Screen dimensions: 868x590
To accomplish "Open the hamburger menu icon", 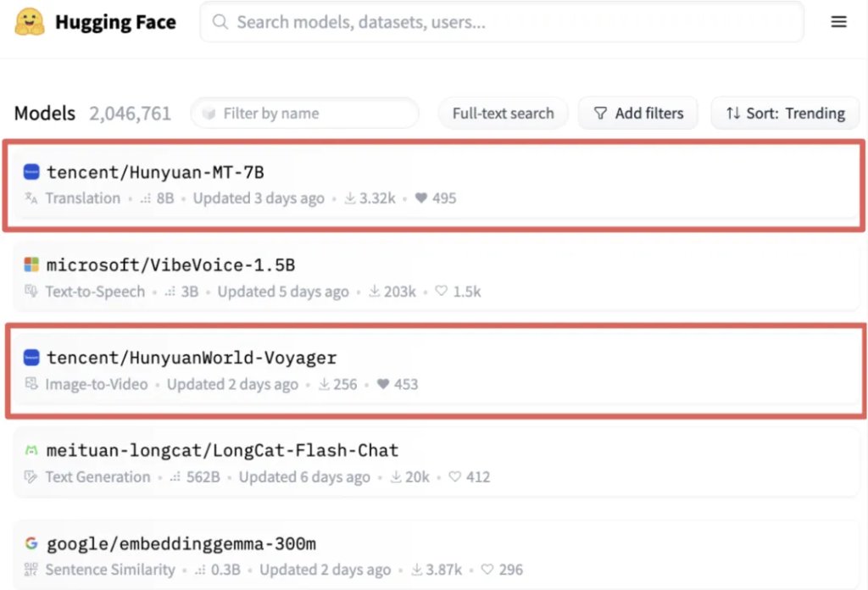I will coord(838,22).
